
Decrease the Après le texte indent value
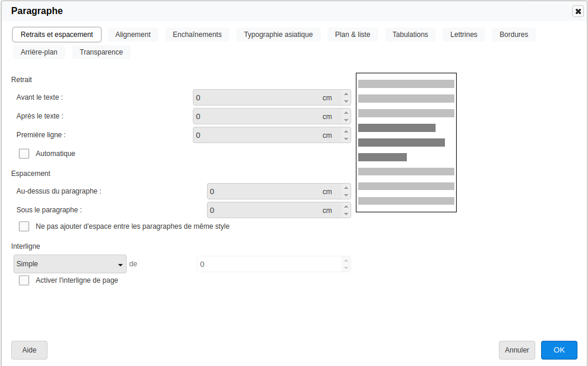(x=346, y=120)
